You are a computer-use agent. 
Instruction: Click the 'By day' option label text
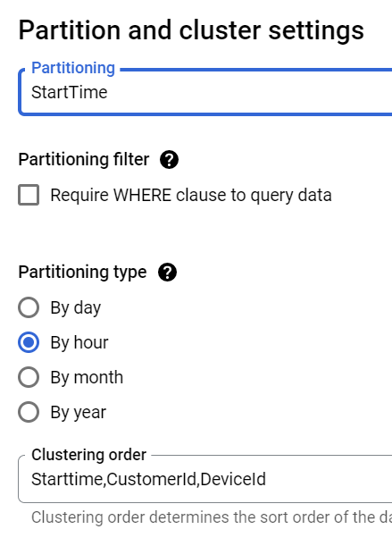pos(76,307)
